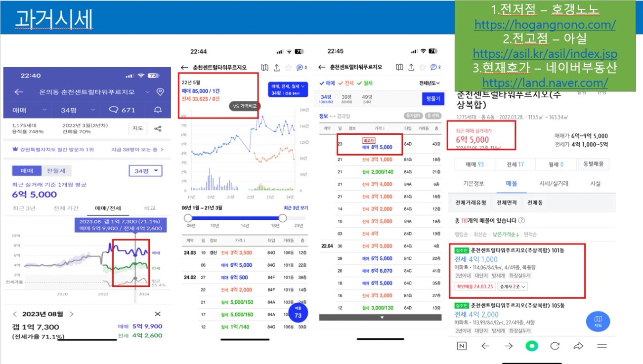Tap back arrow in the 22:45 Asil screen

point(322,67)
